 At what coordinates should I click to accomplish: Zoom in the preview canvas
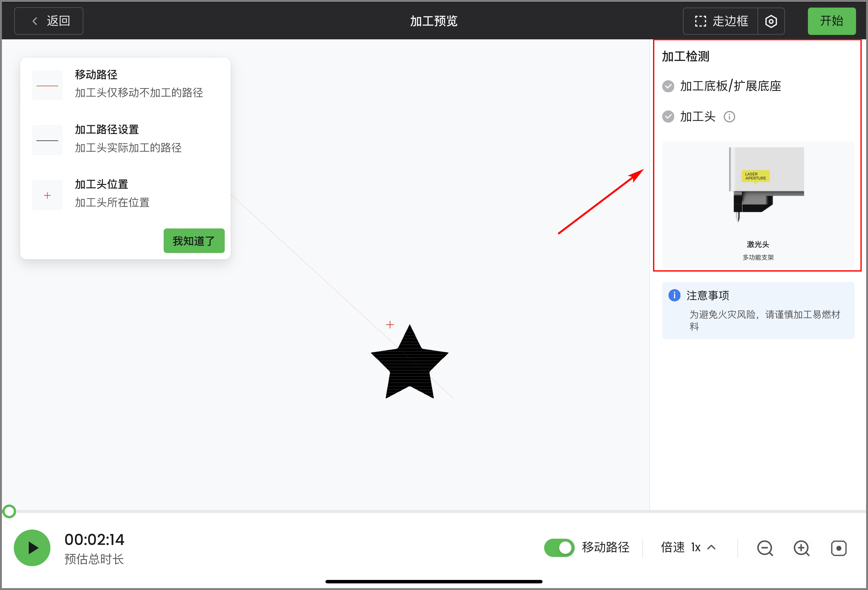[802, 548]
